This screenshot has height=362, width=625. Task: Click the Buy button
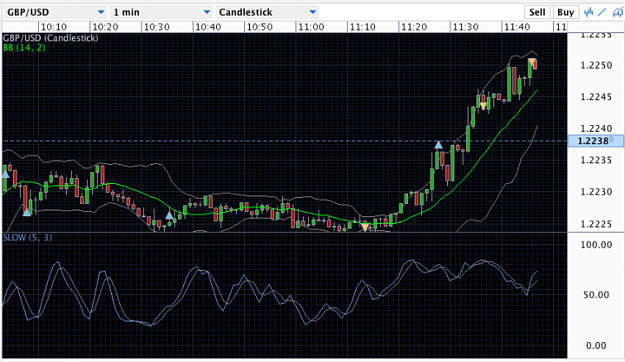565,12
